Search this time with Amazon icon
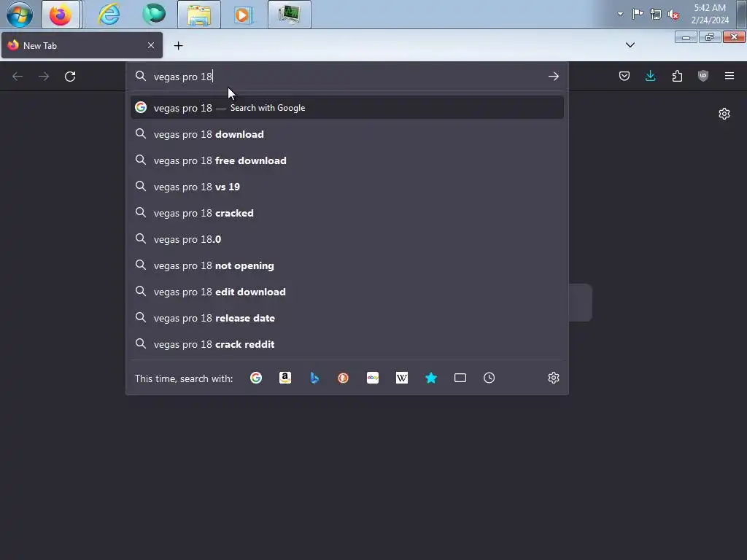 tap(285, 378)
